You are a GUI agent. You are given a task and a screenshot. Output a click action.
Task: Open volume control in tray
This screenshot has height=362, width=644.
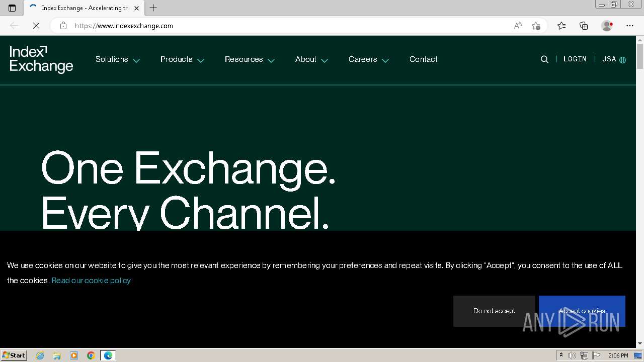click(572, 355)
